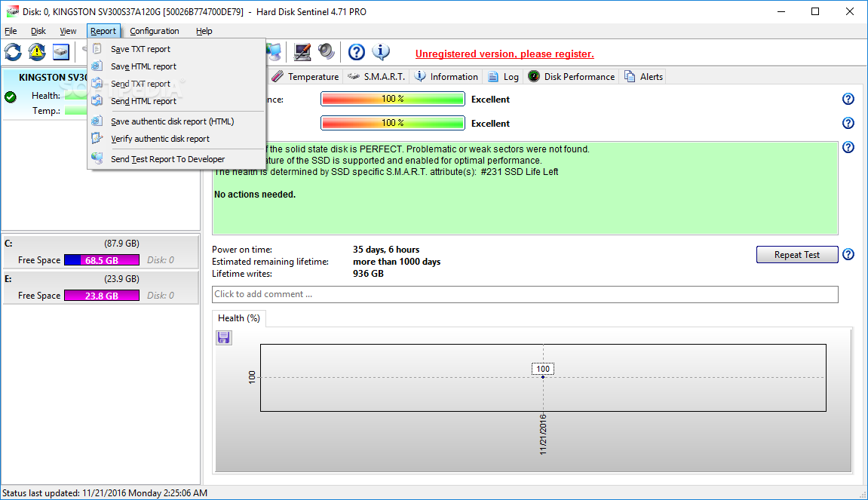This screenshot has height=500, width=868.
Task: Click the Health: label in disk panel
Action: tap(45, 96)
